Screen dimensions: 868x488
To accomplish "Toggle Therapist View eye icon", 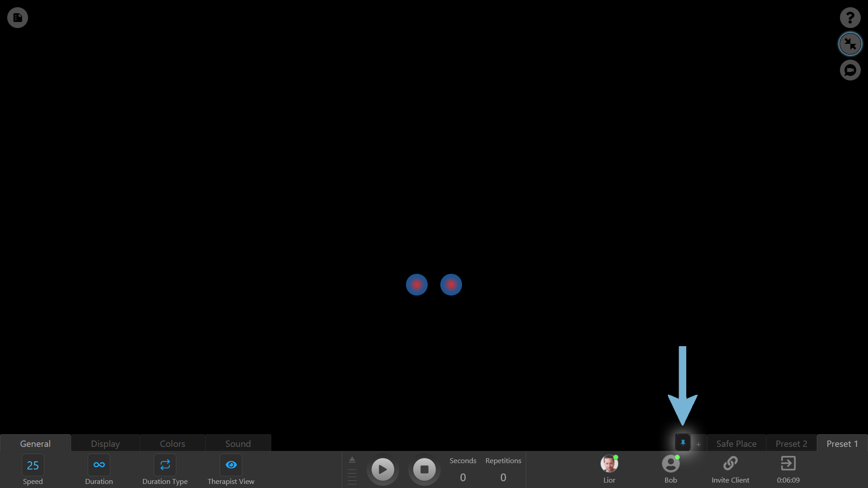I will [x=231, y=465].
